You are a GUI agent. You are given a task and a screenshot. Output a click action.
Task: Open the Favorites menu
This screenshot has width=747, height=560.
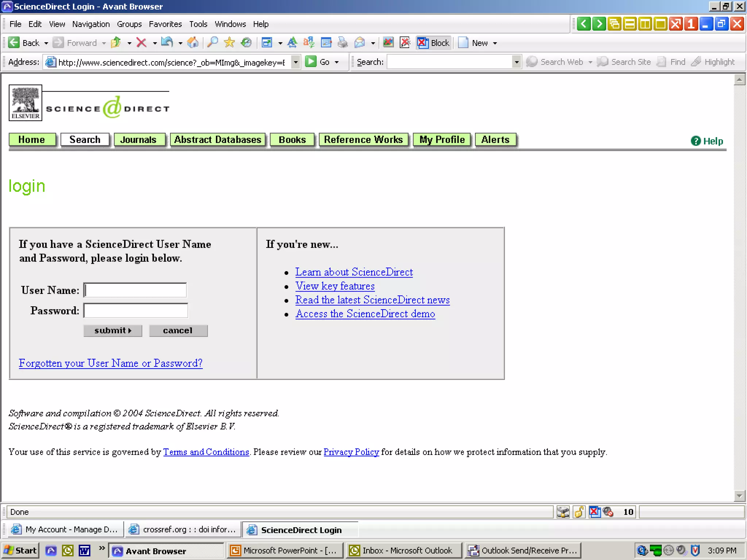point(165,24)
